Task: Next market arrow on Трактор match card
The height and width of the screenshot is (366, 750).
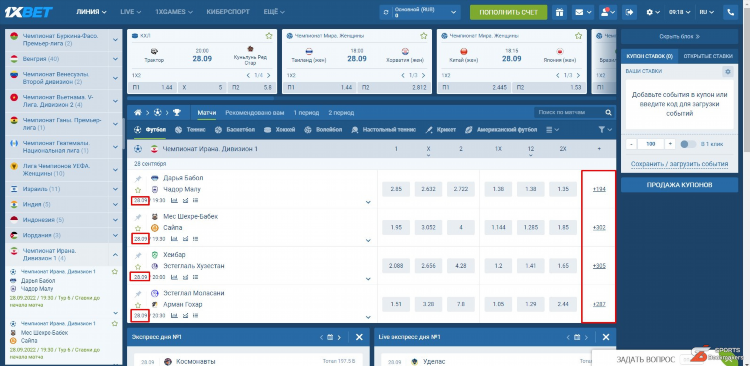Action: coord(269,75)
